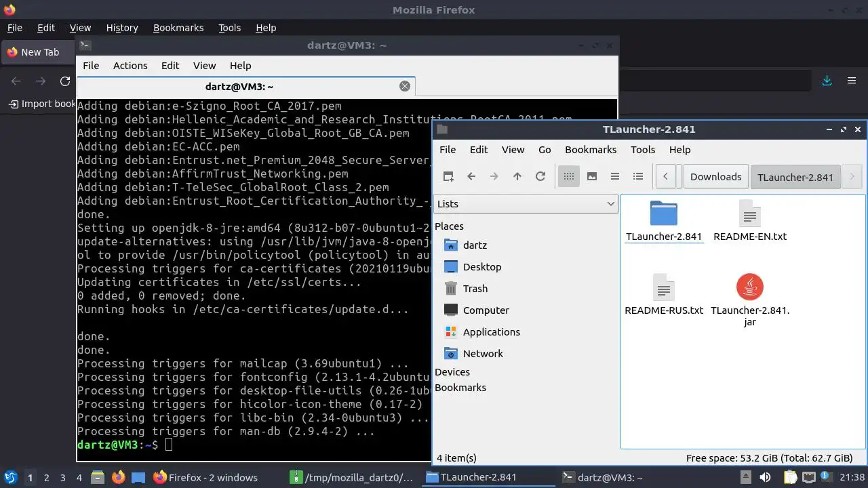Image resolution: width=868 pixels, height=488 pixels.
Task: Open Help menu in file manager
Action: 679,150
